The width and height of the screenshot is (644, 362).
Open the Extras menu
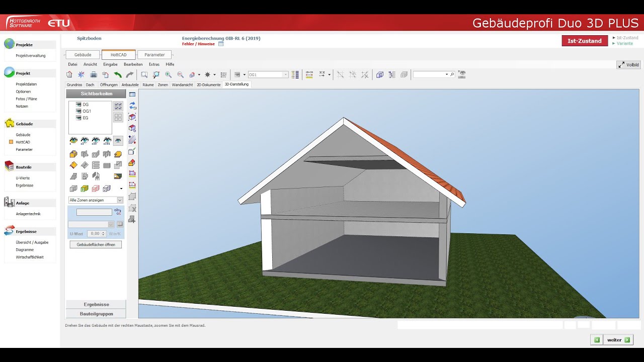tap(154, 64)
